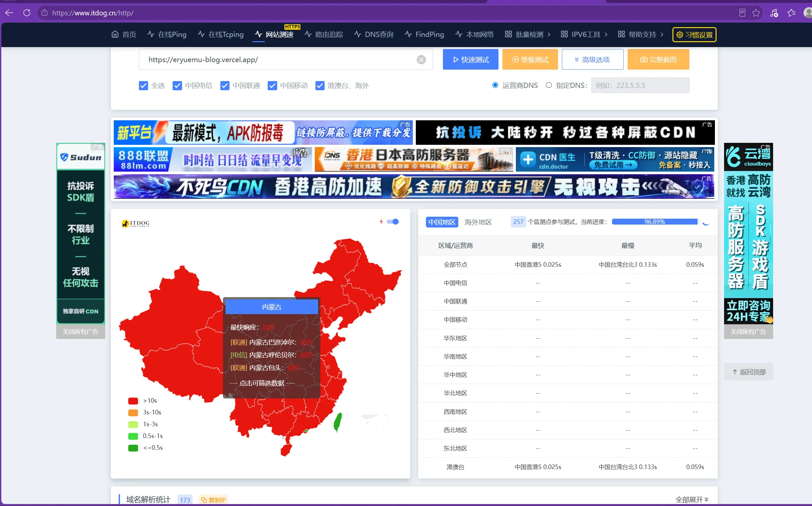Open FindPing nav item
This screenshot has height=506, width=812.
[424, 34]
